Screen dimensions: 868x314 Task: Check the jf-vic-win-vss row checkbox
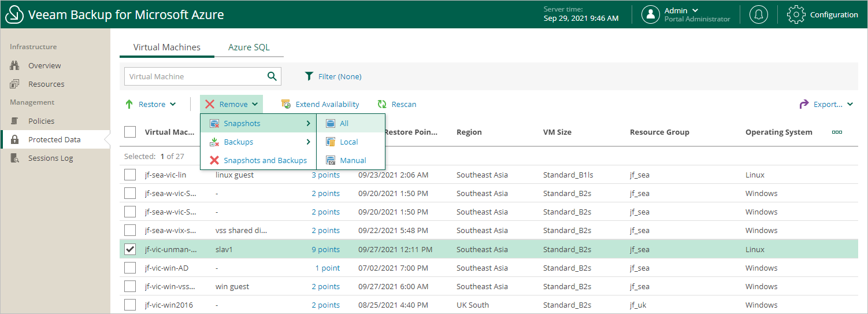point(130,287)
